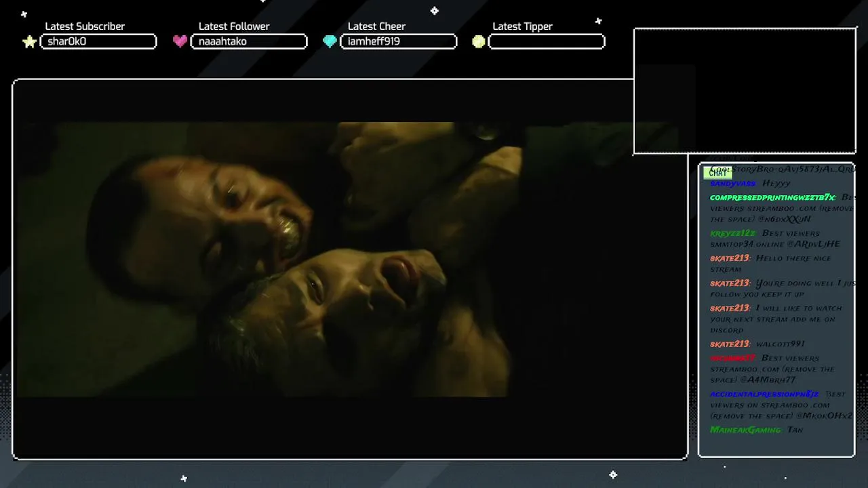Click the message 'Tan' from MaineakGaming
868x488 pixels.
[795, 430]
